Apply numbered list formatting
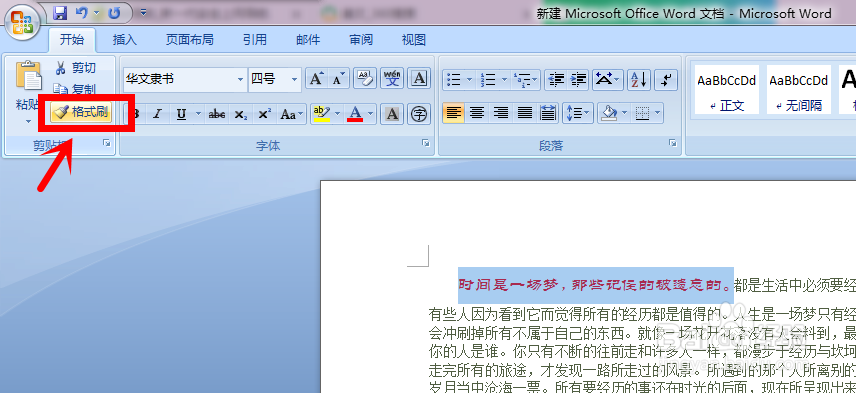Viewport: 856px width, 393px height. point(488,80)
